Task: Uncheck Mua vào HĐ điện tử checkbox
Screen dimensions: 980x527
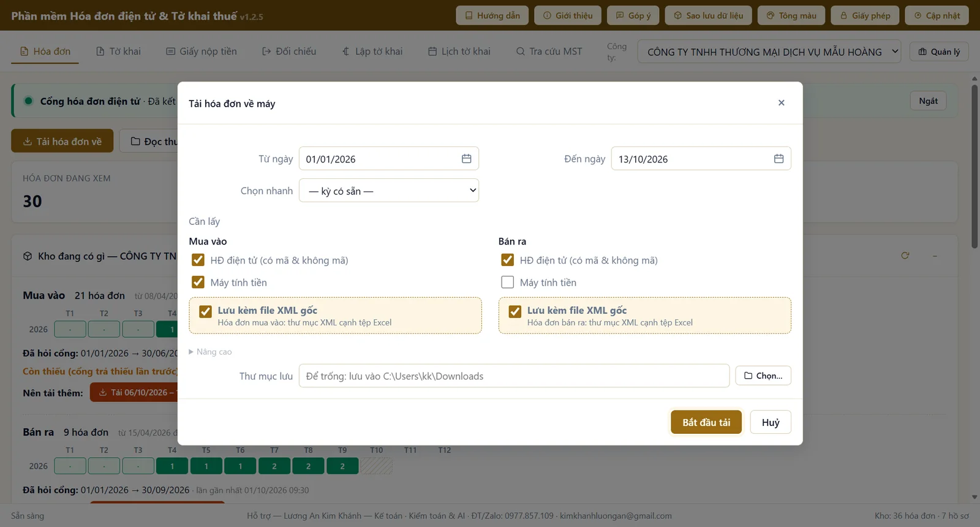Action: (198, 260)
